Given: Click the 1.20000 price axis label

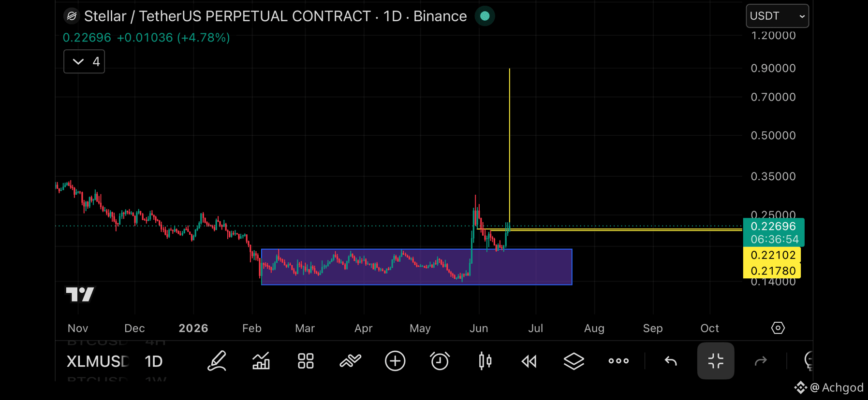Looking at the screenshot, I should [773, 35].
